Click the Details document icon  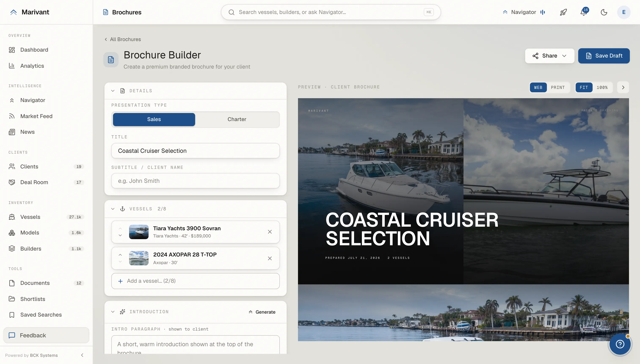click(123, 91)
